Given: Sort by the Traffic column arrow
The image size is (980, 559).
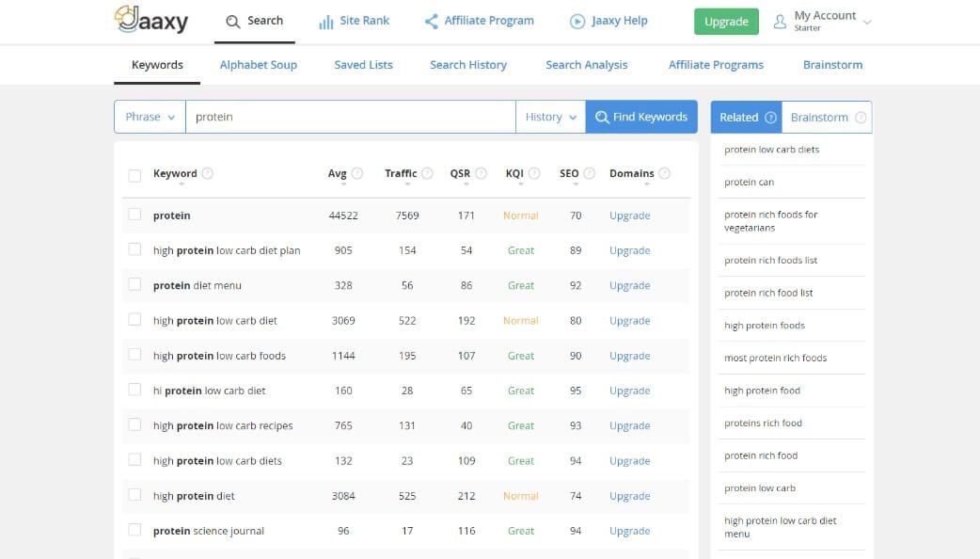Looking at the screenshot, I should pos(407,184).
